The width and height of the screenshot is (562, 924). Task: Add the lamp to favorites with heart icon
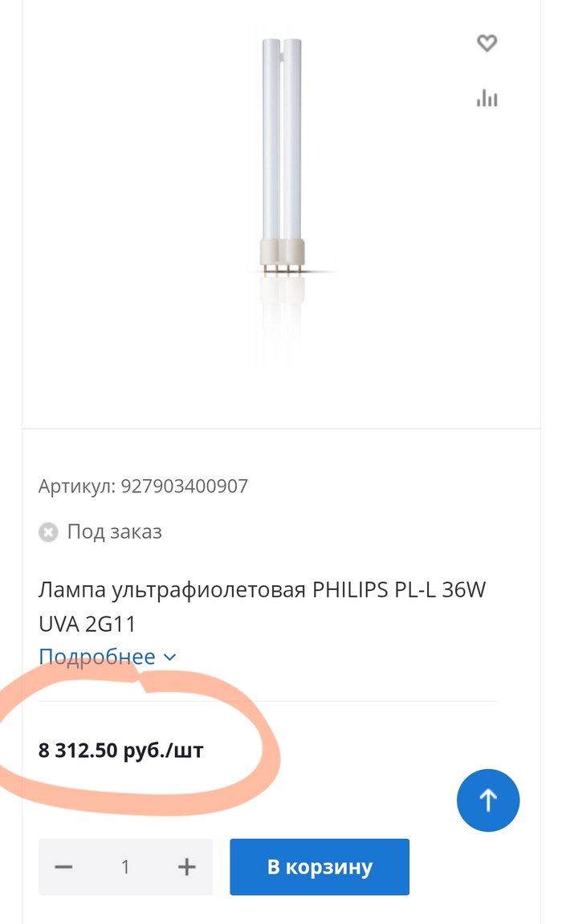487,43
